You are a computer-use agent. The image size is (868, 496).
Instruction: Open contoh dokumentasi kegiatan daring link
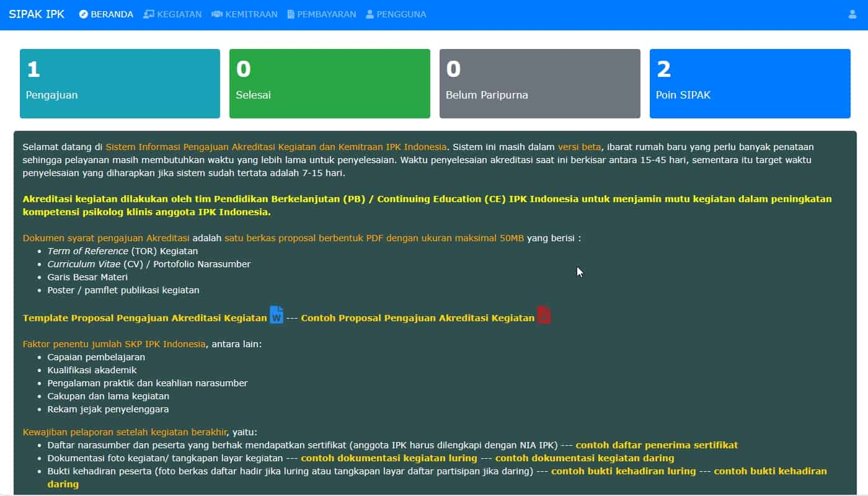585,458
